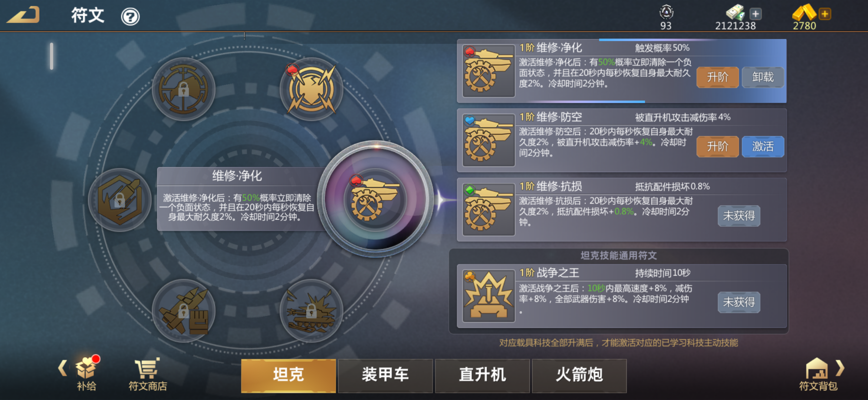868x400 pixels.
Task: Click 激活 for 维修·防空 rune
Action: tap(763, 146)
